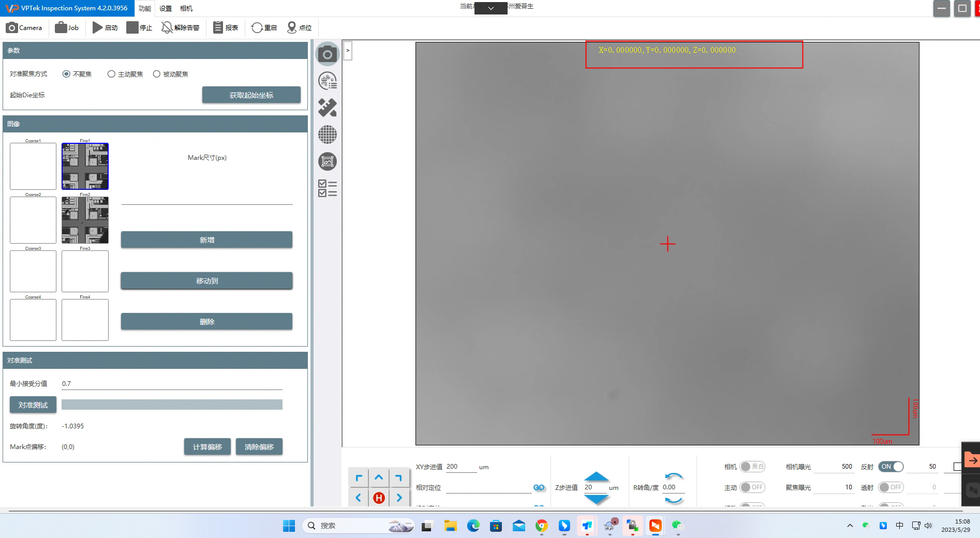This screenshot has width=980, height=538.
Task: Open the image frame icon
Action: pos(328,161)
